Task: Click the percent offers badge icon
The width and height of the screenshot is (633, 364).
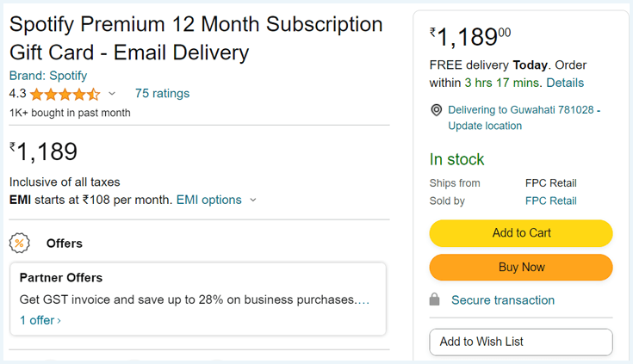Action: pyautogui.click(x=19, y=243)
